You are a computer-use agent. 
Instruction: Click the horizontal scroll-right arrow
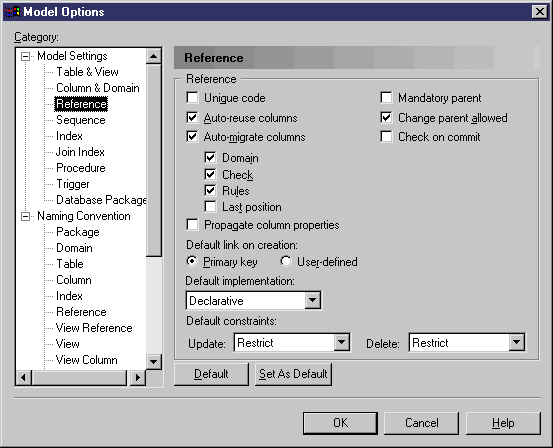(138, 377)
